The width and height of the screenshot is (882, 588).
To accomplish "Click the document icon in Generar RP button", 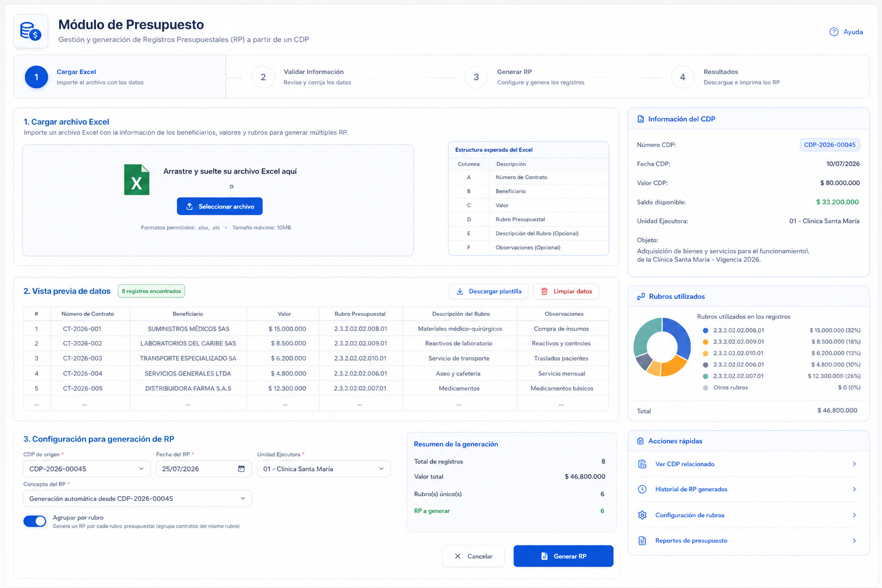I will 544,556.
